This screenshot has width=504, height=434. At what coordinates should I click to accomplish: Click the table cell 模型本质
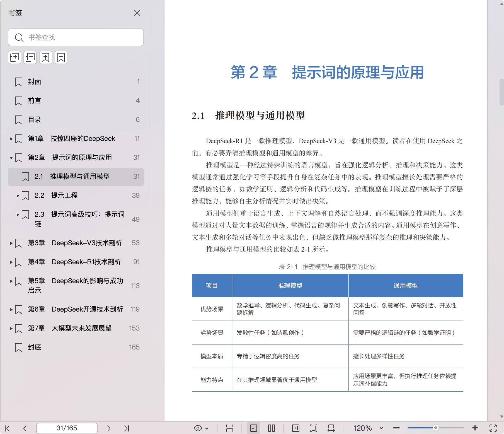click(212, 356)
